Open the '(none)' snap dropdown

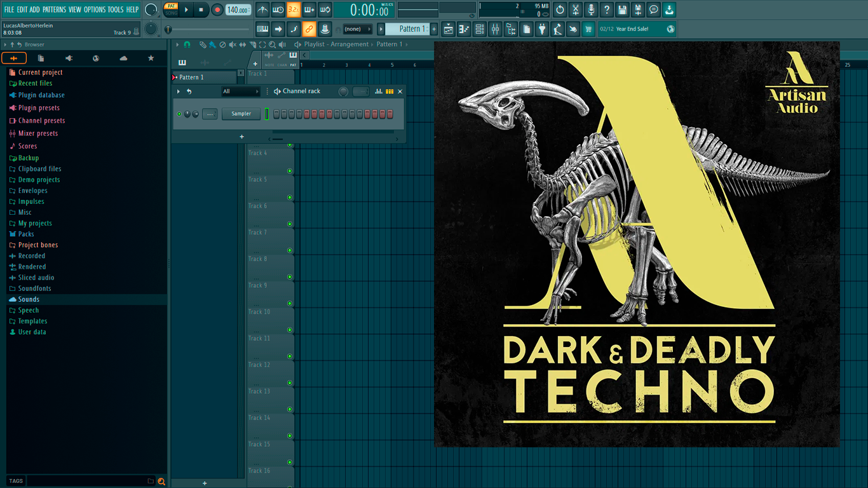[x=357, y=29]
